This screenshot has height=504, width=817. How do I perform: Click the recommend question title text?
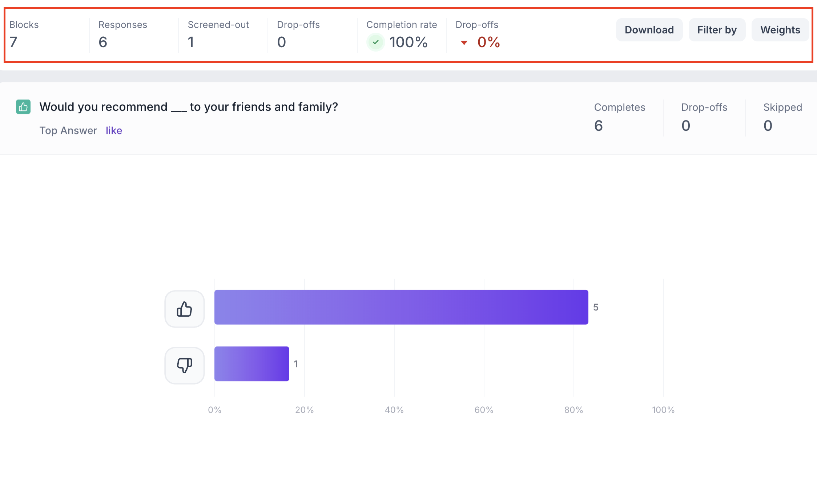click(189, 107)
